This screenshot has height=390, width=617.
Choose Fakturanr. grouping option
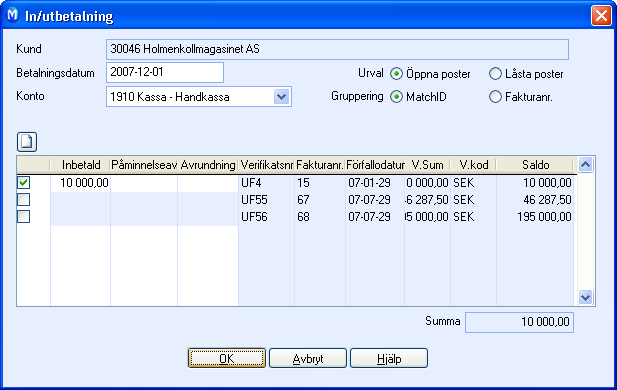click(495, 97)
